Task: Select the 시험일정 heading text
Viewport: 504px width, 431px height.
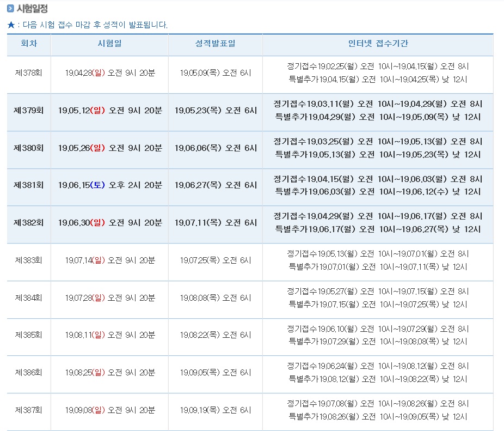Action: pos(32,8)
